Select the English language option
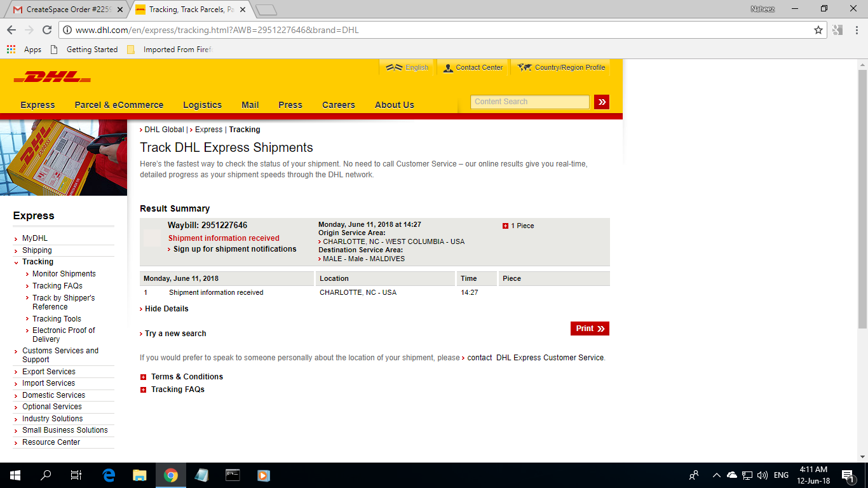868x488 pixels. [x=408, y=67]
